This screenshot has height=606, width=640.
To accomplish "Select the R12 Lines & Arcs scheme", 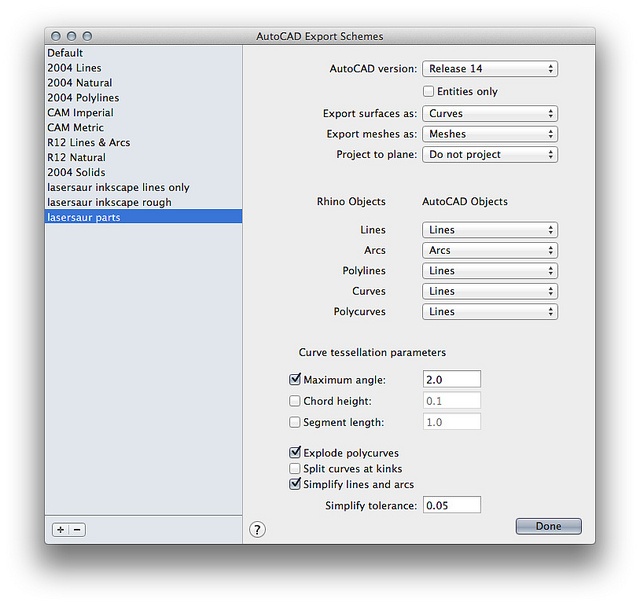I will tap(143, 142).
